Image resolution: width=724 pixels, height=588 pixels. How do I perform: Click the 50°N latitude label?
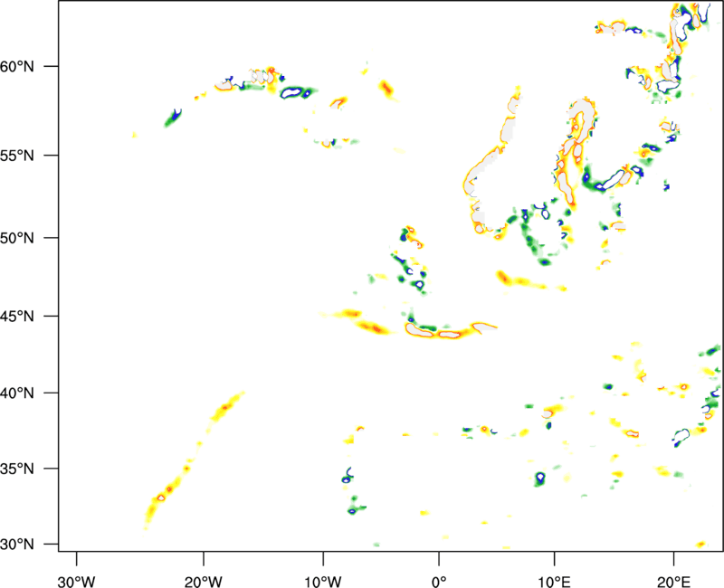pyautogui.click(x=17, y=238)
